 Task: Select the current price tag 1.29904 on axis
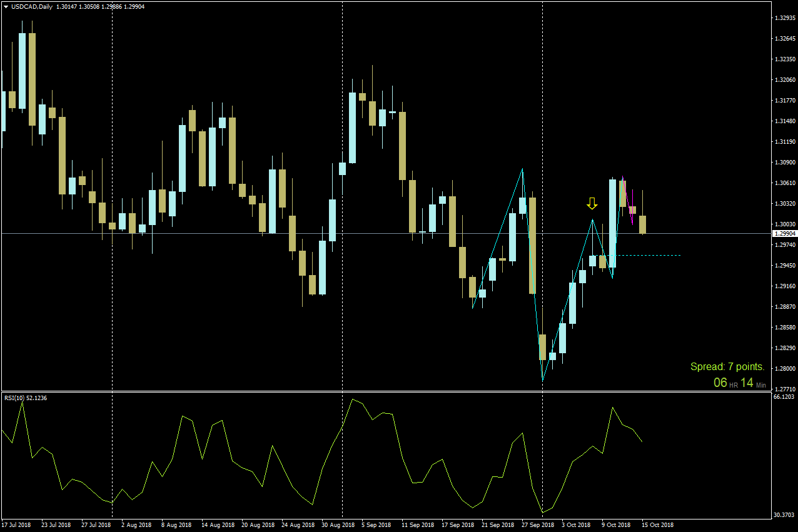pyautogui.click(x=784, y=233)
